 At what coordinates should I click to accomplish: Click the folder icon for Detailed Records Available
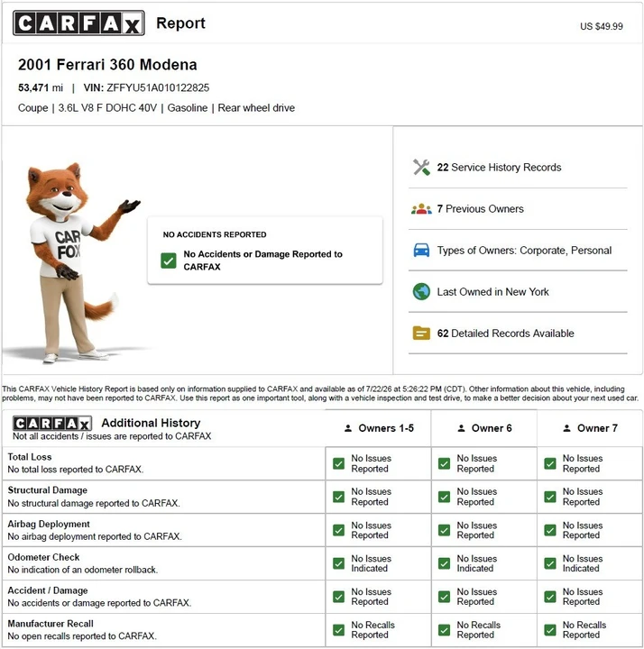click(421, 334)
